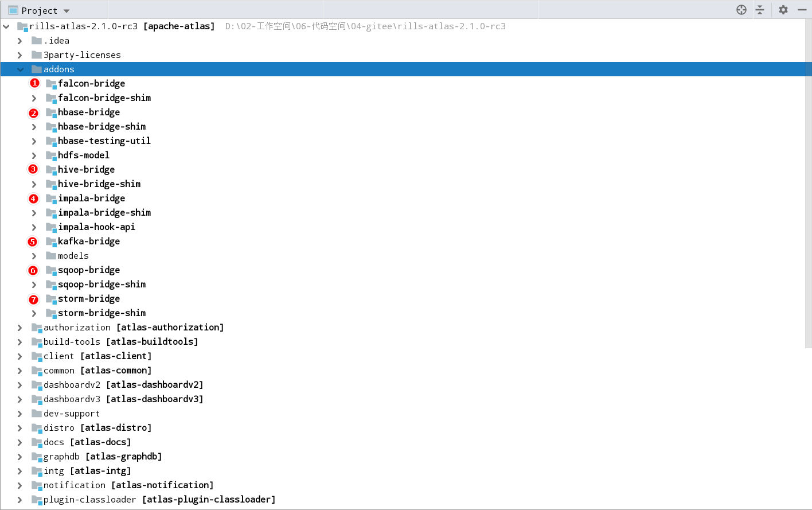Select the impala-bridge tree item
This screenshot has height=510, width=812.
[91, 198]
